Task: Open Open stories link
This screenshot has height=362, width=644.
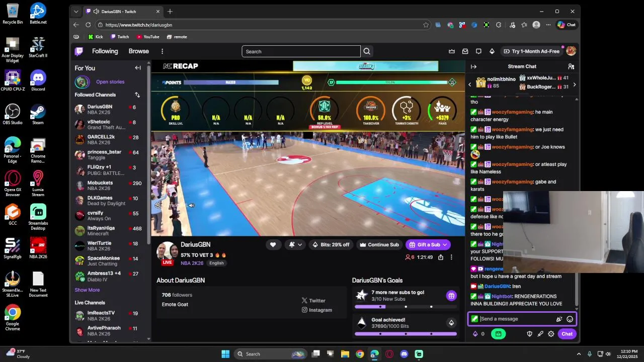Action: 110,82
